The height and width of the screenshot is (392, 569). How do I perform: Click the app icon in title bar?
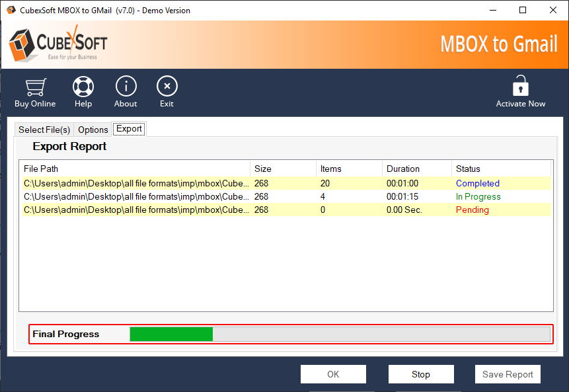[x=10, y=11]
